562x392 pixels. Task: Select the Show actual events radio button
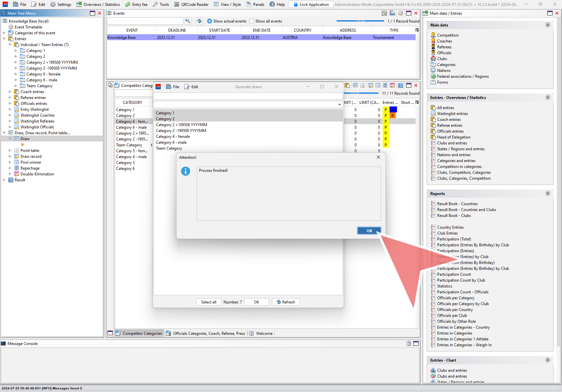(x=210, y=21)
